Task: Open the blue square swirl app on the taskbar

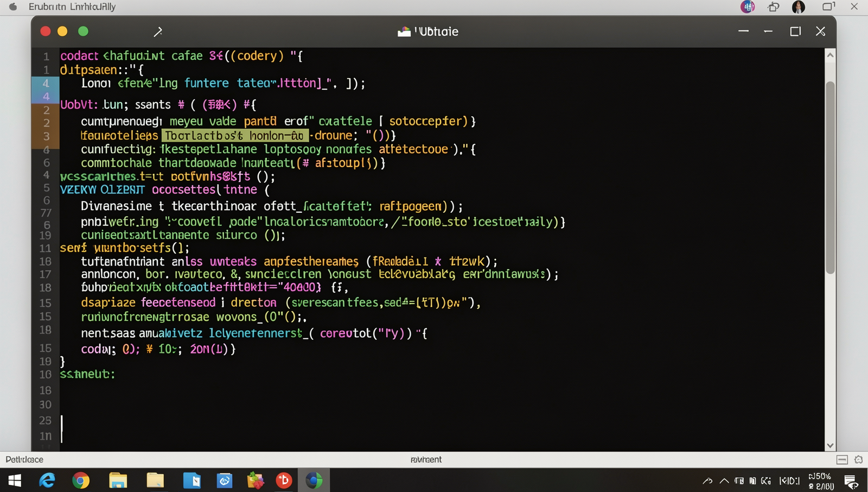Action: point(225,481)
